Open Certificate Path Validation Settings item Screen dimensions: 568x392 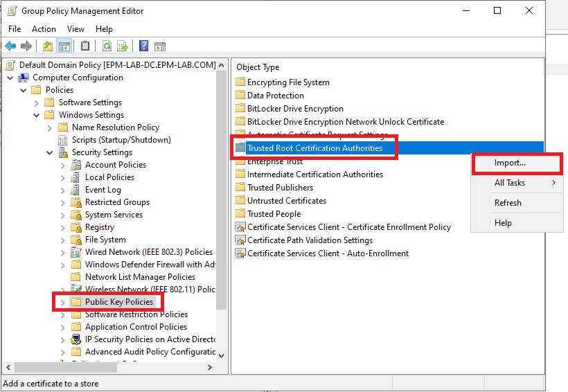310,240
